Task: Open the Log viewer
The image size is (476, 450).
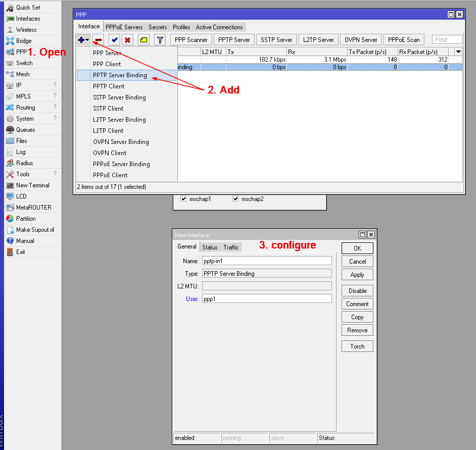Action: click(x=32, y=152)
